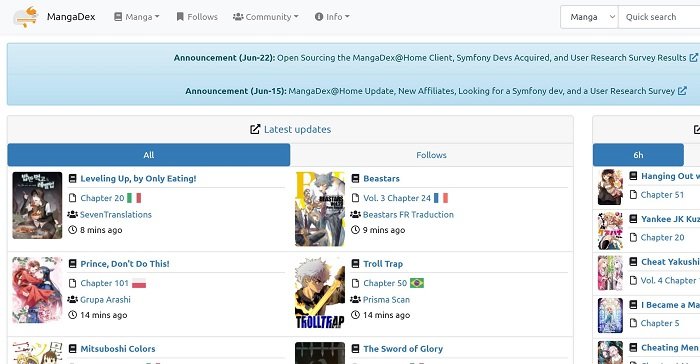This screenshot has height=364, width=700.
Task: Open external link icon for Jun-15 announcement
Action: tap(682, 91)
